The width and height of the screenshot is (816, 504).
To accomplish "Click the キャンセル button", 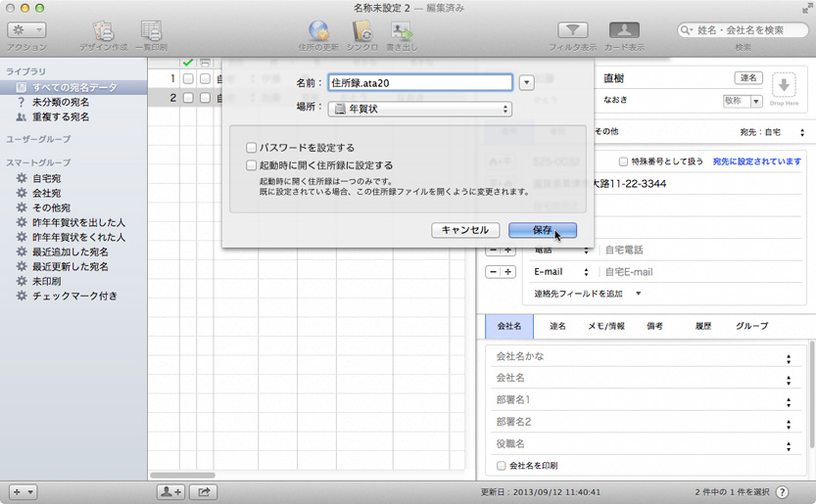I will coord(464,230).
